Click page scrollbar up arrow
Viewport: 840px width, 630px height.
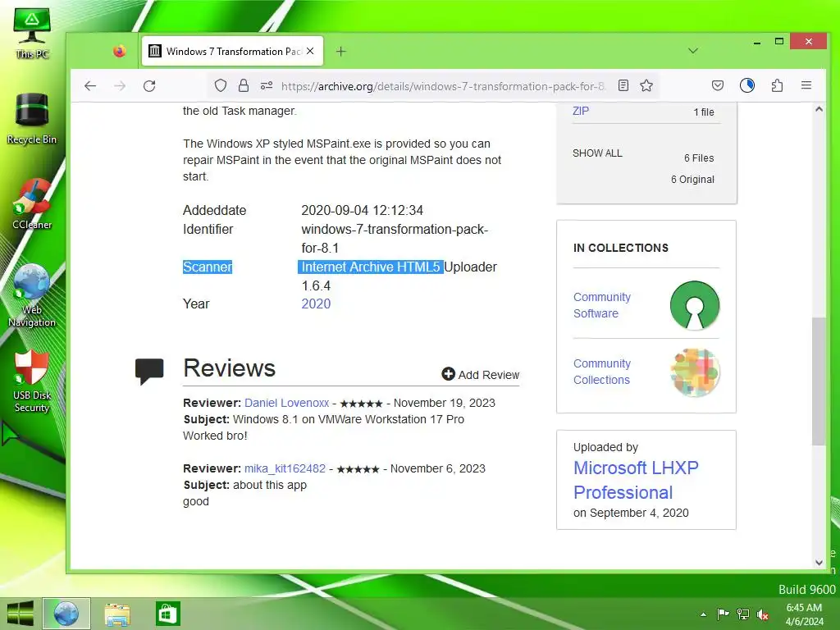point(819,109)
